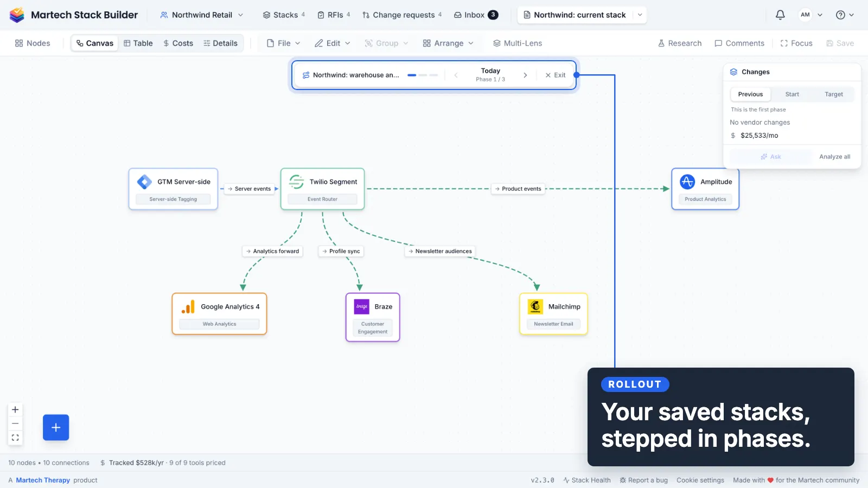The height and width of the screenshot is (488, 868).
Task: Open the Comments panel
Action: 739,43
